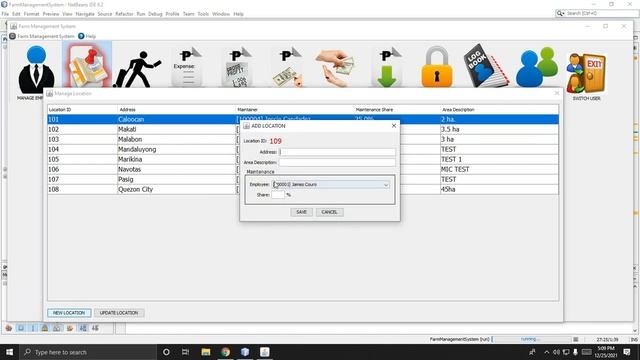This screenshot has width=640, height=360.
Task: Show hidden system tray icons
Action: pos(547,352)
